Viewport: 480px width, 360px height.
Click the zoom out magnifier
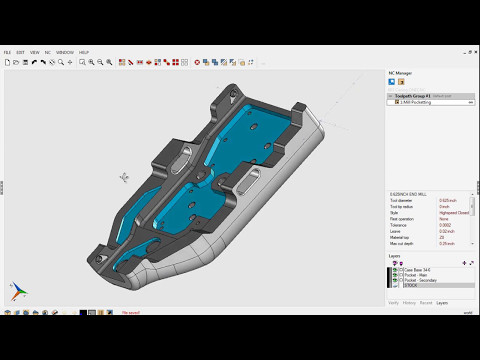(100, 62)
